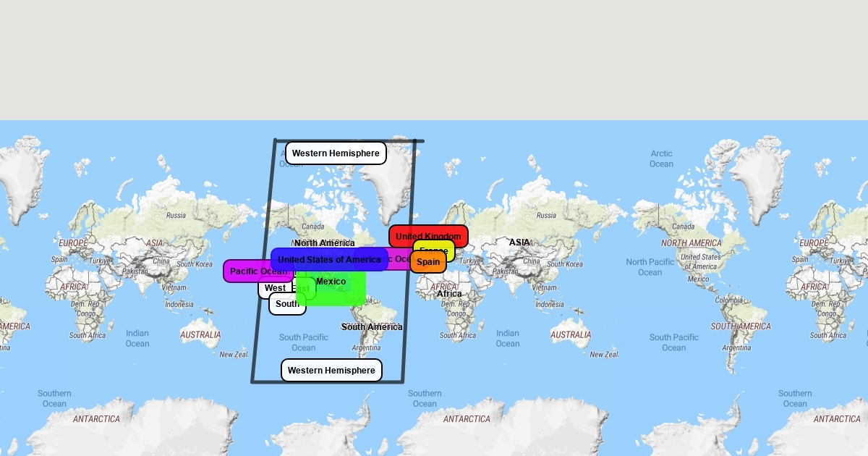Click the green Mexico region

[339, 291]
